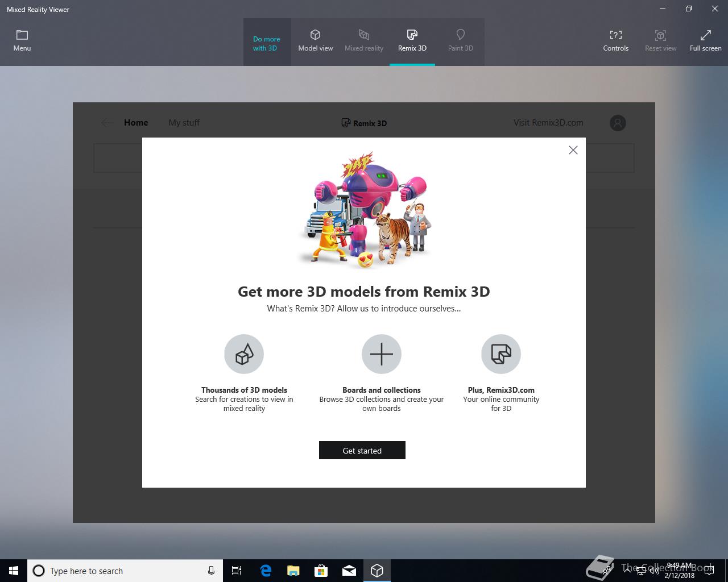Click the taskbar clock showing 9:49 AM
This screenshot has width=728, height=582.
pos(680,571)
